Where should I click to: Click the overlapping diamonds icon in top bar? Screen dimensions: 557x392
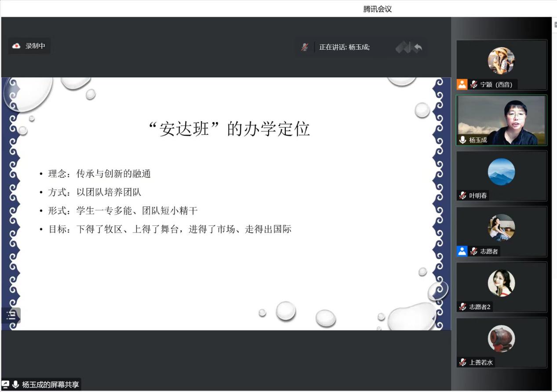tap(403, 47)
